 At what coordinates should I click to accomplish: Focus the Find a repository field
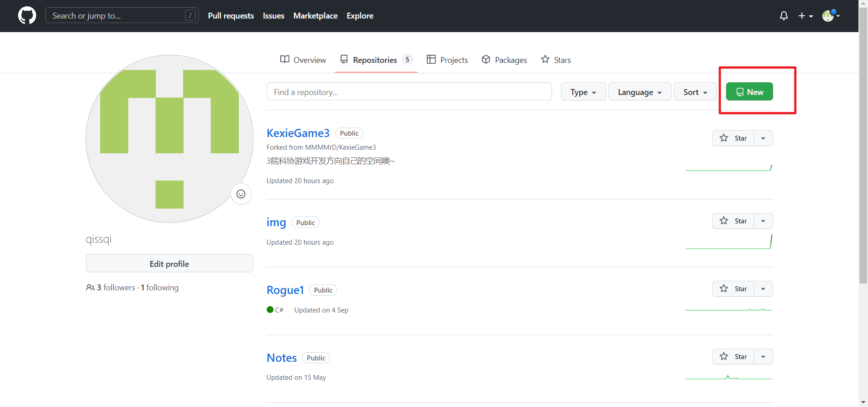pos(409,92)
